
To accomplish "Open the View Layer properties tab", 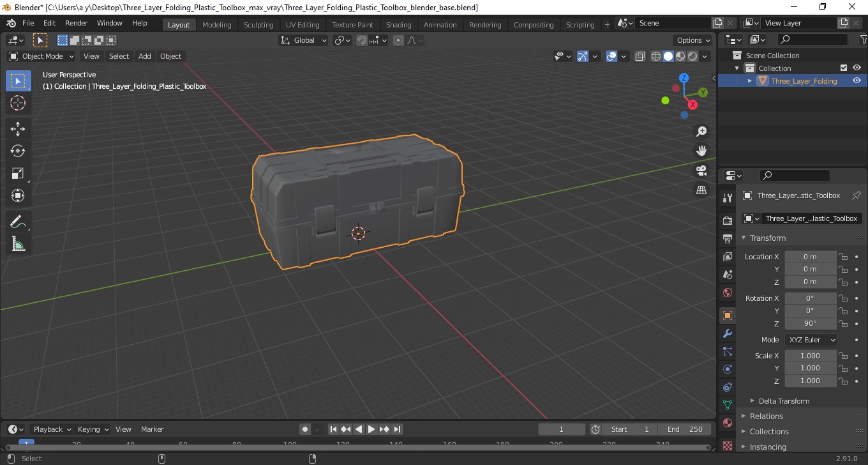I will 727,257.
